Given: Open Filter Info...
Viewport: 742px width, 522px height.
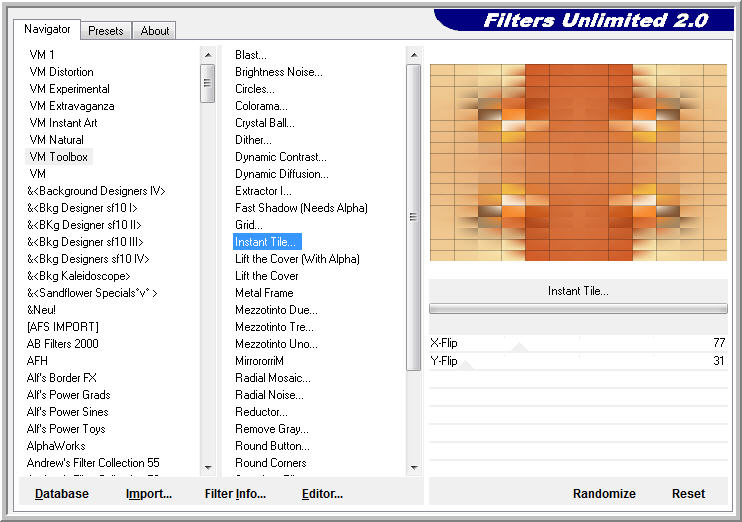Looking at the screenshot, I should pyautogui.click(x=235, y=494).
